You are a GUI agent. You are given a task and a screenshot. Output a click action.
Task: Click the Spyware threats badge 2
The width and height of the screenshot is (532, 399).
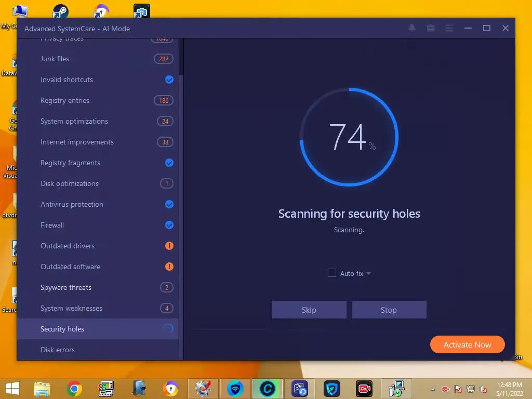pos(167,287)
